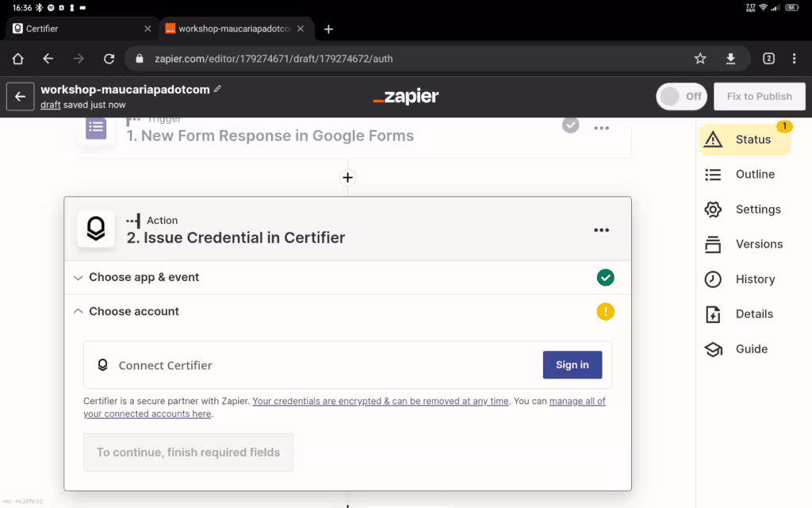Open the Issue Credential step's three-dot menu
This screenshot has height=508, width=812.
click(x=601, y=230)
